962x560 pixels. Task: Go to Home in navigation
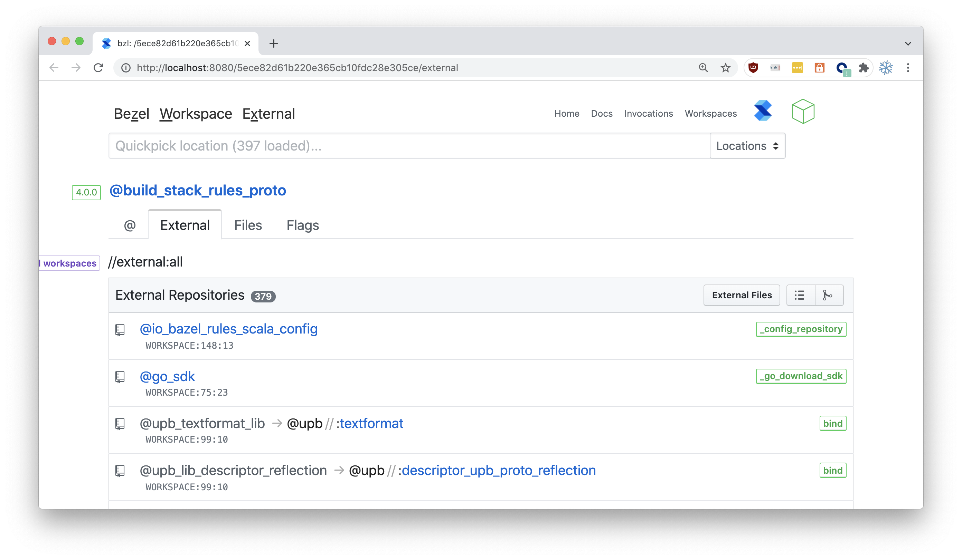(x=566, y=113)
